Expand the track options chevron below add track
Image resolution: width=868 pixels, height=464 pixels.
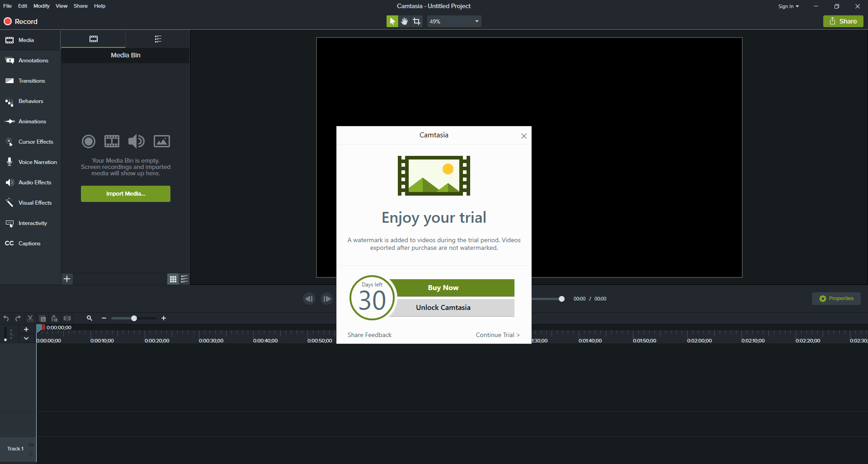coord(26,338)
